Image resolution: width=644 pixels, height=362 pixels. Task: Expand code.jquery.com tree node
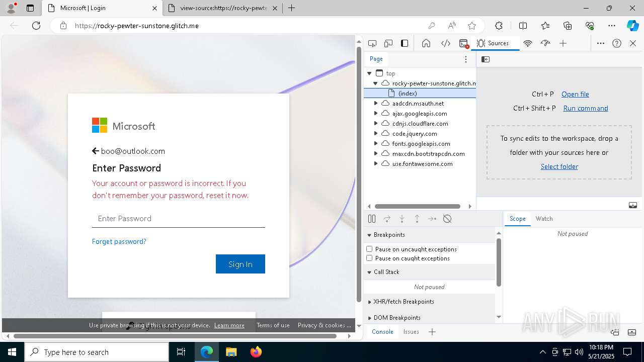click(376, 134)
